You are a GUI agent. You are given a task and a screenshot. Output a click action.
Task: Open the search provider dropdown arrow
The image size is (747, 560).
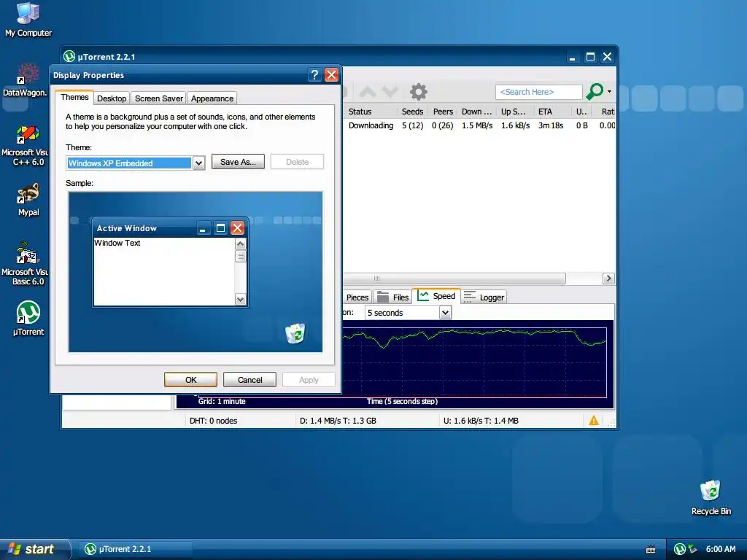pyautogui.click(x=609, y=91)
